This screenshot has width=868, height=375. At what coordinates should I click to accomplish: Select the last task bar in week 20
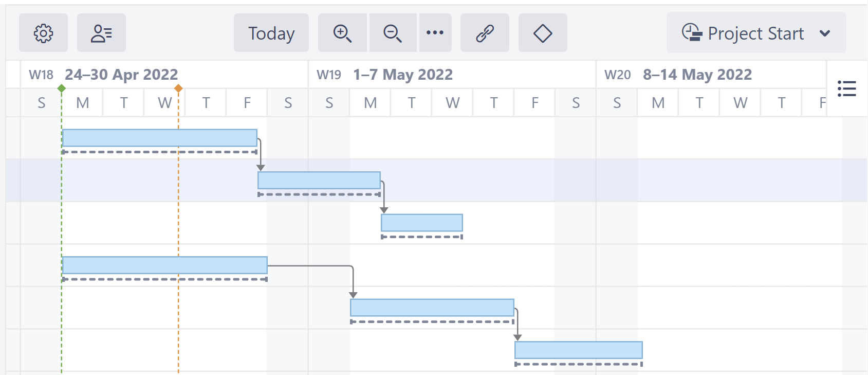pyautogui.click(x=578, y=349)
